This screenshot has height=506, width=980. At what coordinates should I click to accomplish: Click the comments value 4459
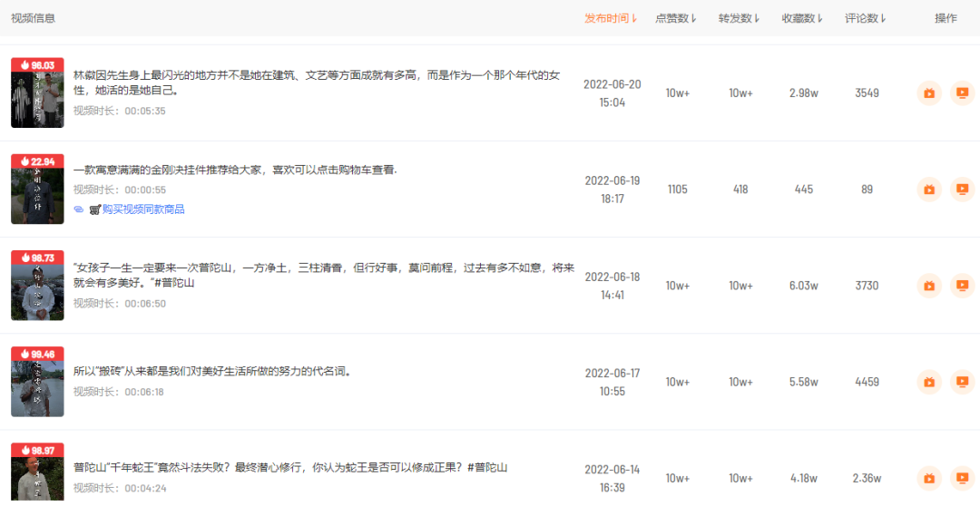pos(867,382)
